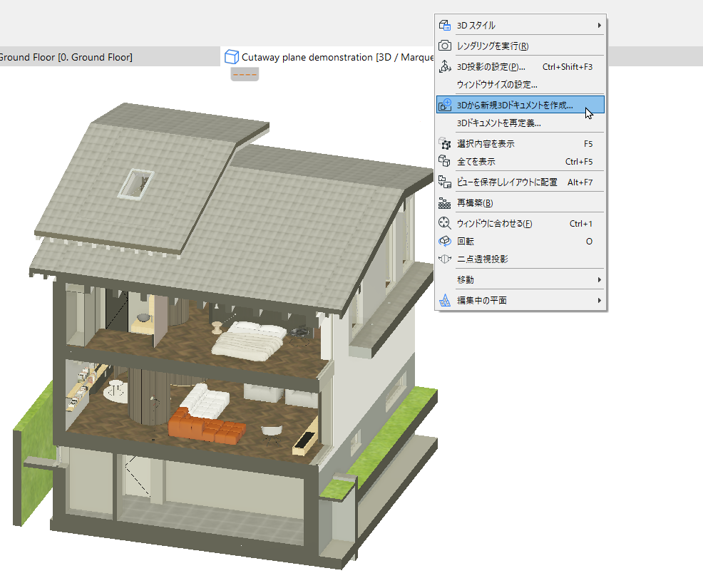
Task: Click the ウィンドウに合わせる icon
Action: point(444,223)
